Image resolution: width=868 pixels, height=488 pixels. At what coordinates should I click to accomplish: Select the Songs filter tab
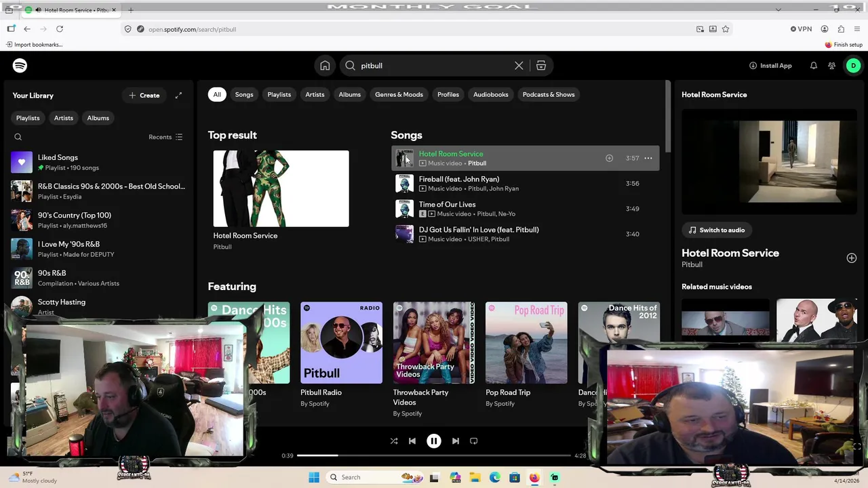(244, 94)
